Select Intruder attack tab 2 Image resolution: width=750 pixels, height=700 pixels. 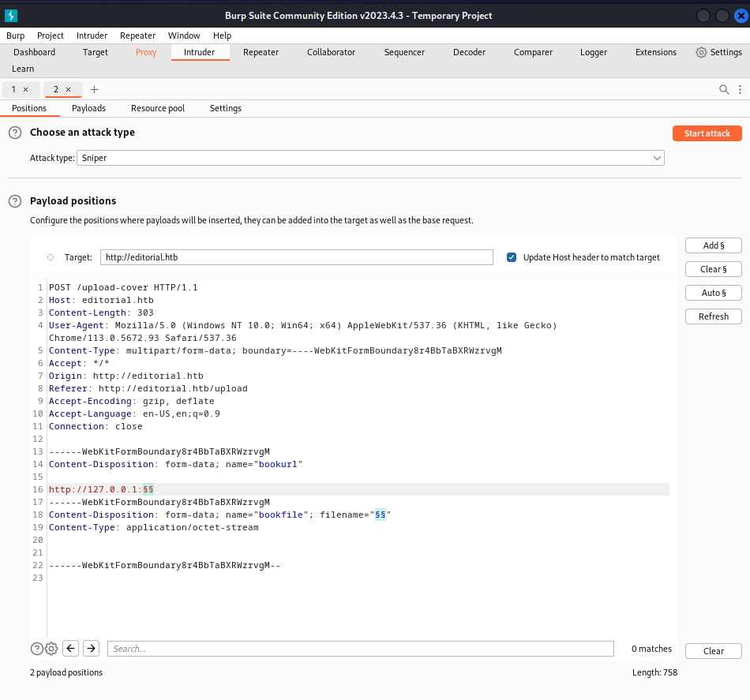click(x=56, y=89)
